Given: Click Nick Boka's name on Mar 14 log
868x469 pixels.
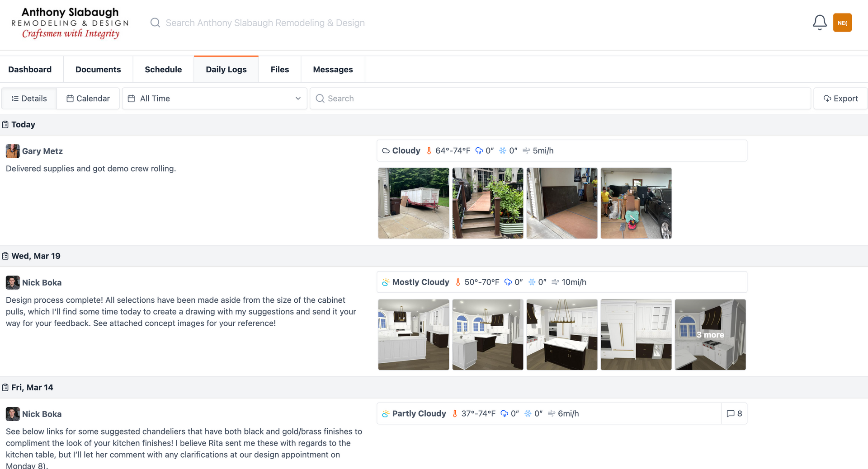Looking at the screenshot, I should 42,414.
